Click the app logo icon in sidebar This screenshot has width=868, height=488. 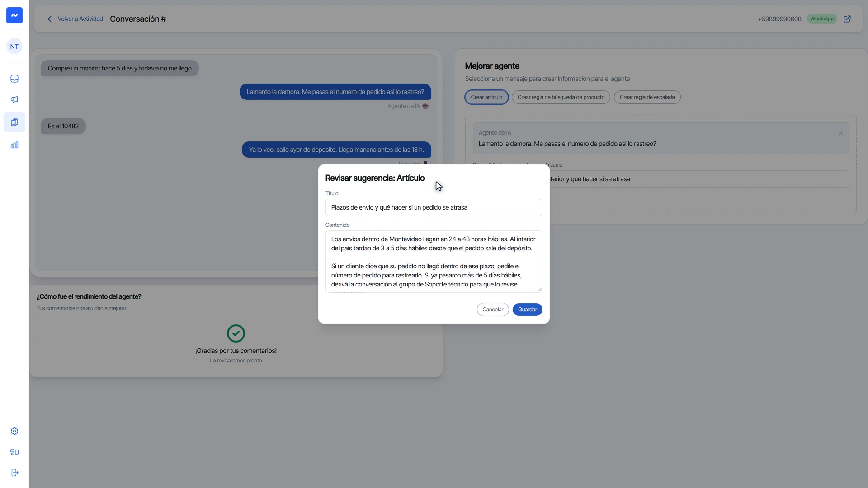click(14, 15)
